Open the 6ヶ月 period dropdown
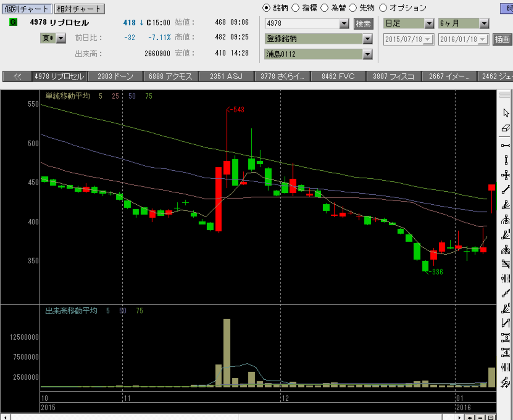 click(484, 24)
